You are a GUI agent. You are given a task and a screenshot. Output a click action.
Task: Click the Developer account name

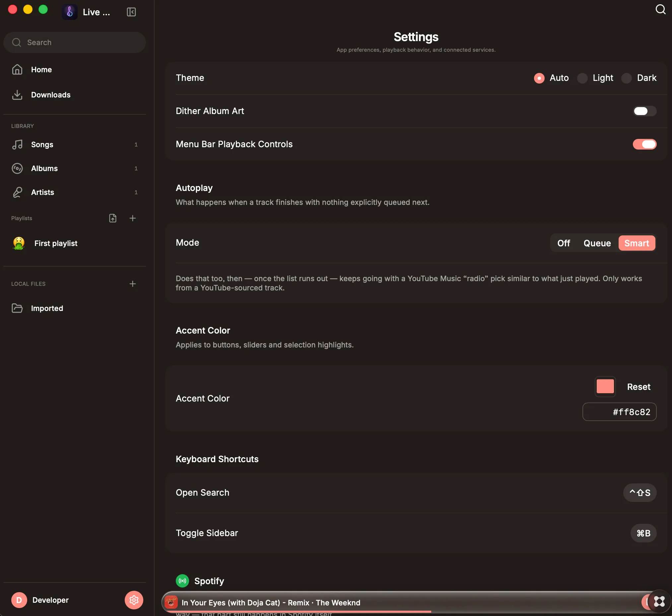(x=50, y=600)
